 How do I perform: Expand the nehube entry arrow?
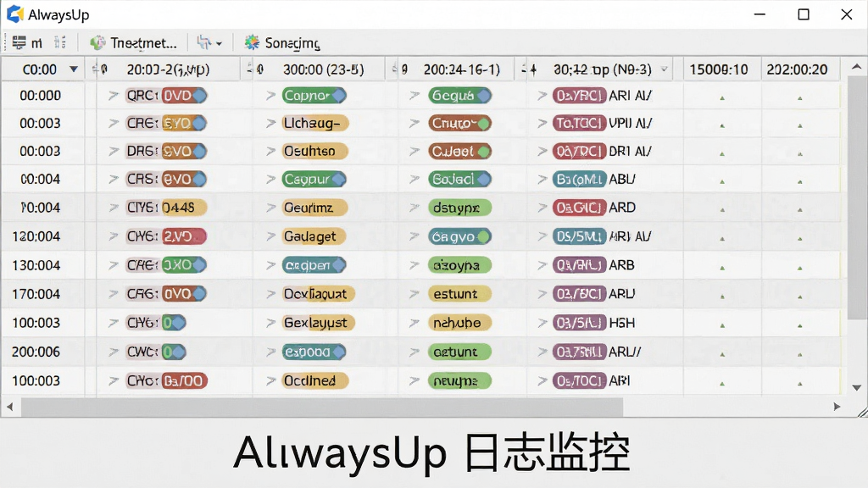point(414,323)
